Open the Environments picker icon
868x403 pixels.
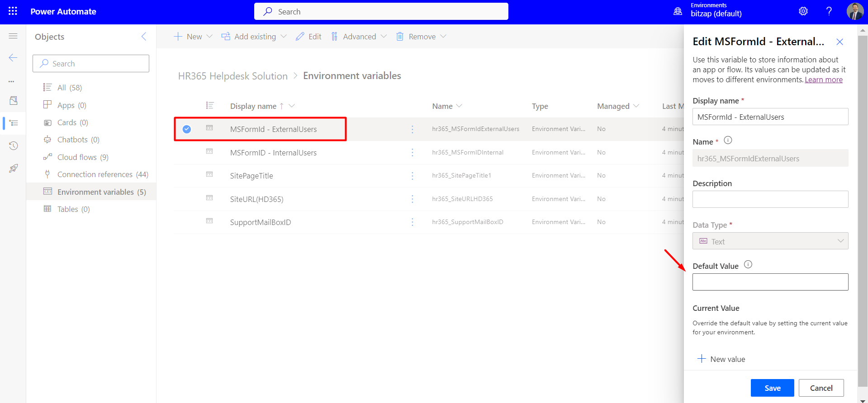(x=678, y=11)
